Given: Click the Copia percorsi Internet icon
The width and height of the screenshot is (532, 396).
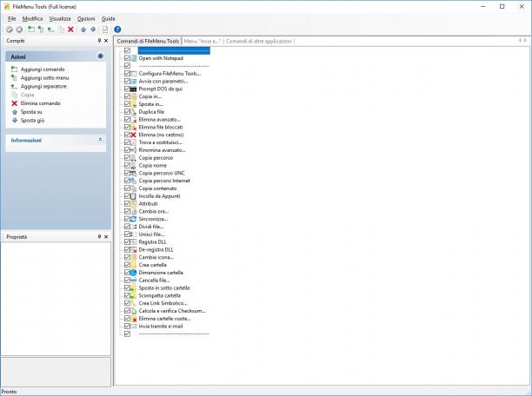Looking at the screenshot, I should (134, 181).
